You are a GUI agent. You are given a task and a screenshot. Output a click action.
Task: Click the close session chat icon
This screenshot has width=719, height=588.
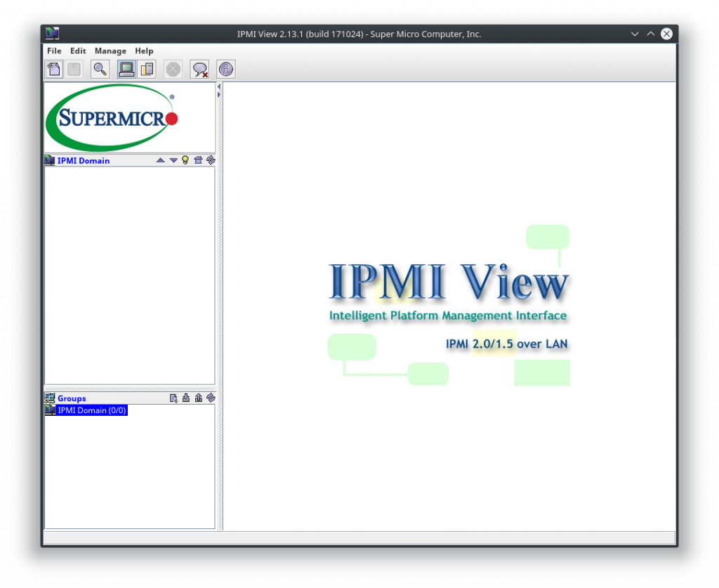pos(200,69)
